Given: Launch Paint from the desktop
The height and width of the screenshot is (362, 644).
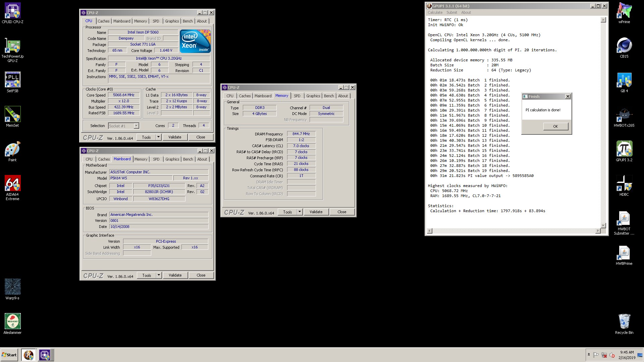Looking at the screenshot, I should click(x=12, y=152).
